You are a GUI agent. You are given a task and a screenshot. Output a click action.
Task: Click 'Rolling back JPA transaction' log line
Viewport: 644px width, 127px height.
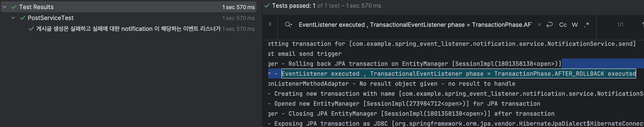415,64
